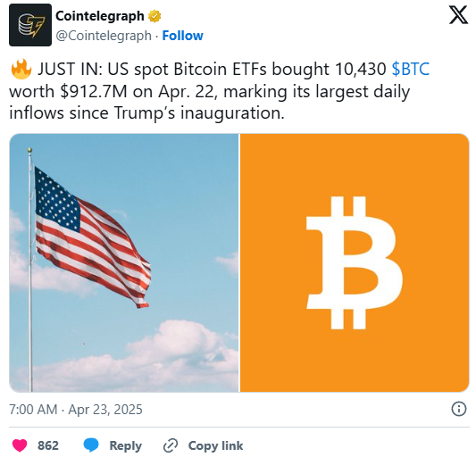The width and height of the screenshot is (476, 457).
Task: Click the Copy link label
Action: coord(215,445)
